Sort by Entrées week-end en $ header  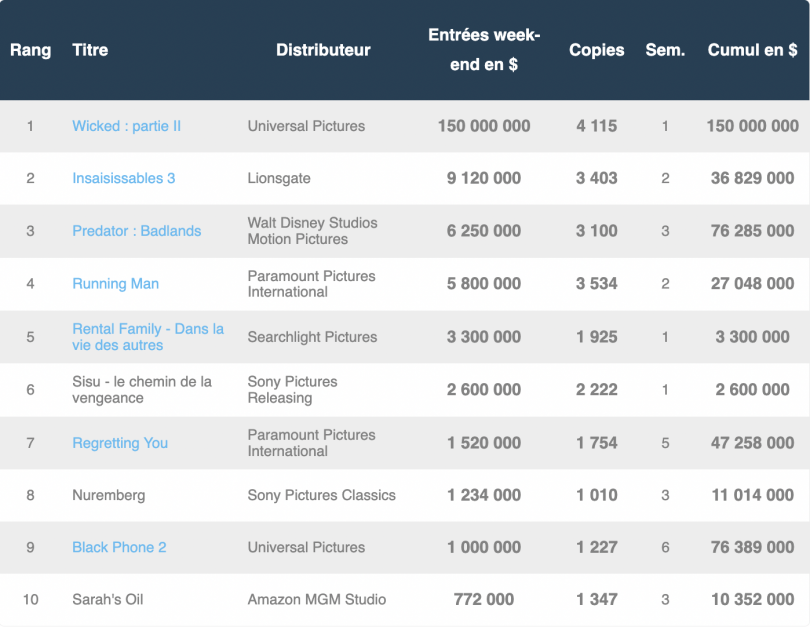(483, 50)
